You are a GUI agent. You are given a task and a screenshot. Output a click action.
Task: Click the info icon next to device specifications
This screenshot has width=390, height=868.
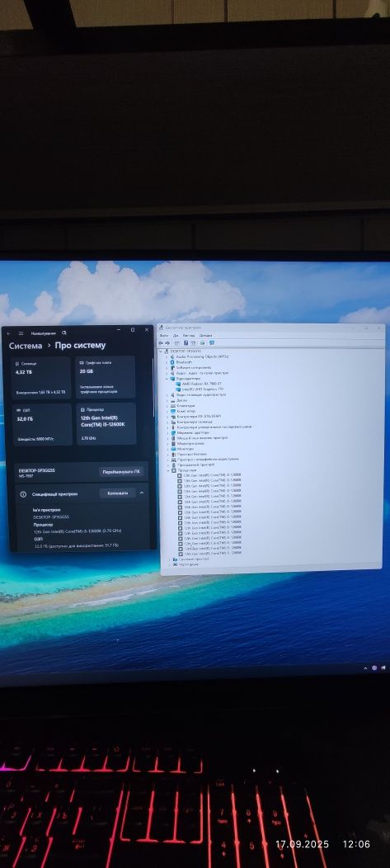point(23,493)
